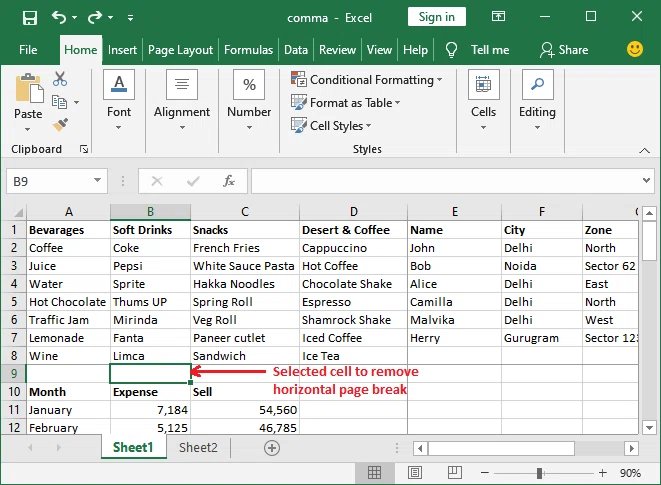Open the Font group button
661x485 pixels.
[x=119, y=100]
